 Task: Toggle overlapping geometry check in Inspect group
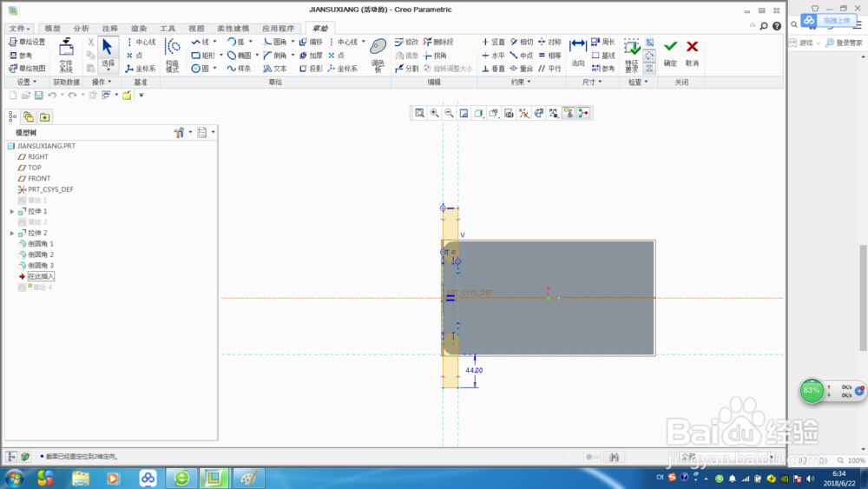(650, 43)
